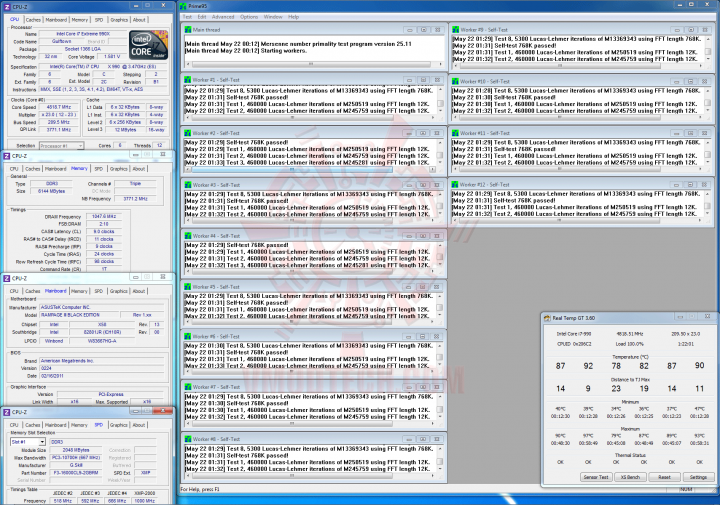Click the Worker #4 Self-Test window icon
Image resolution: width=720 pixels, height=505 pixels.
tap(188, 236)
